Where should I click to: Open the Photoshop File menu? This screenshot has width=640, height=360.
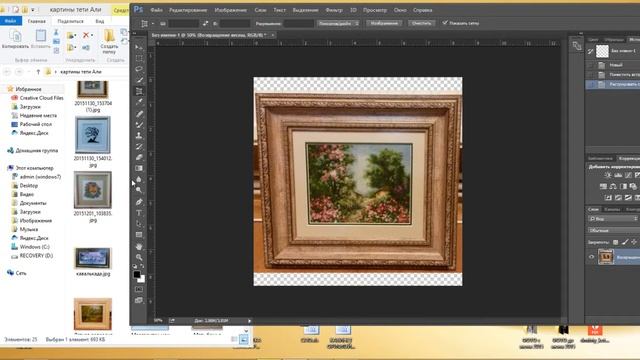tap(156, 10)
